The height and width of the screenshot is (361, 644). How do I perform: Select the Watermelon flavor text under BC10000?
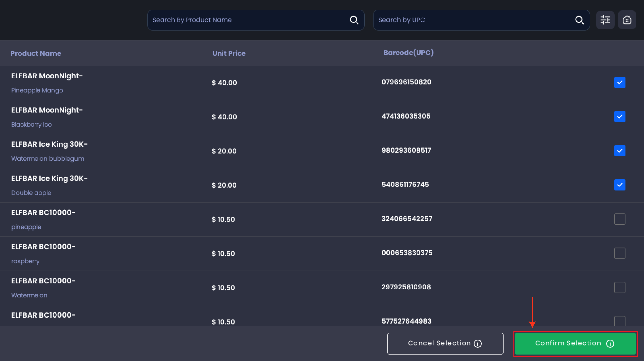(29, 295)
